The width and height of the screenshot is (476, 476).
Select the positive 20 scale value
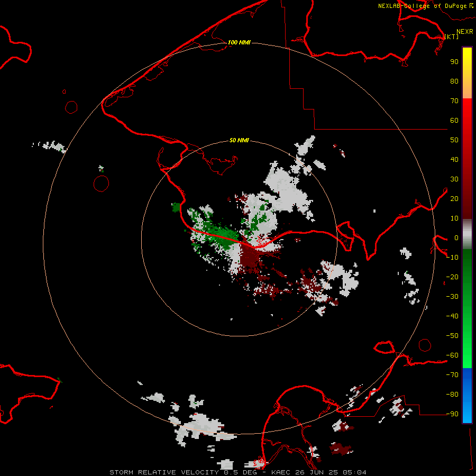[454, 199]
